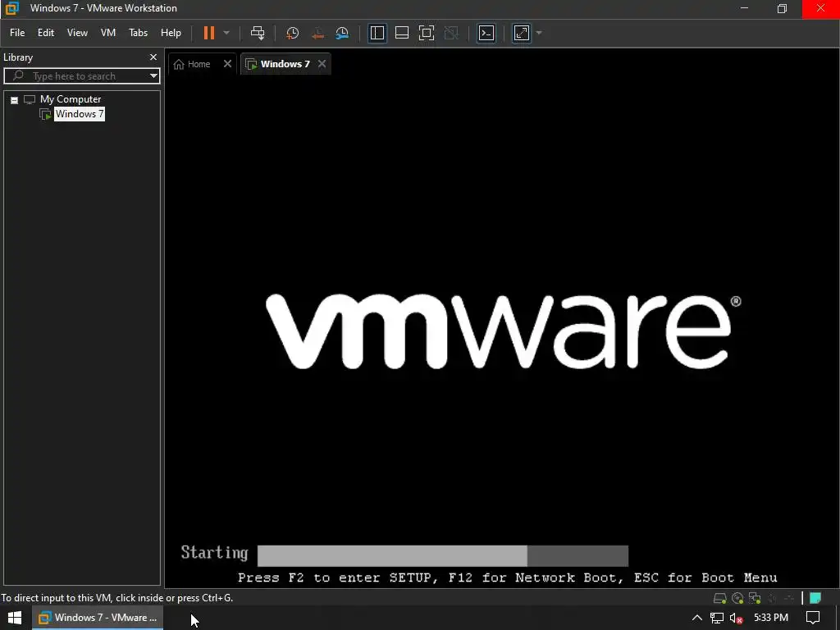Toggle the console view icon
The width and height of the screenshot is (840, 630).
[x=486, y=33]
